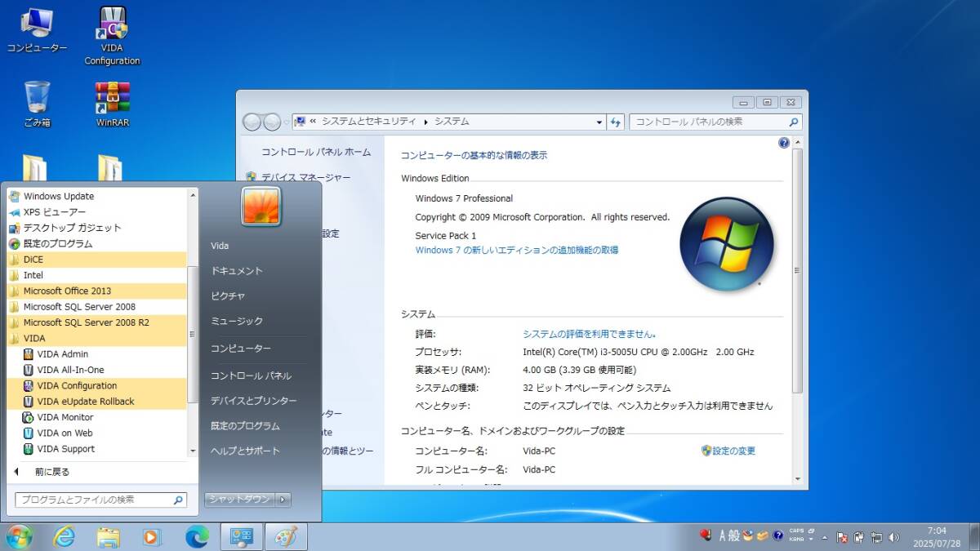Select the ごみ箱 recycle bin icon

tap(37, 104)
